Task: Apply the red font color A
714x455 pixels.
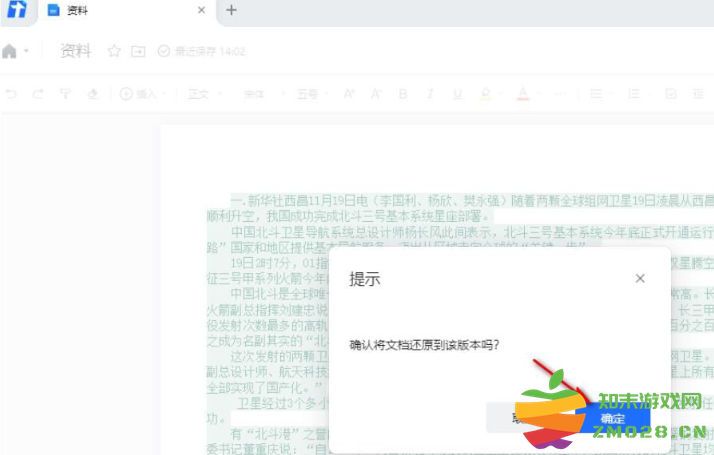Action: click(523, 94)
